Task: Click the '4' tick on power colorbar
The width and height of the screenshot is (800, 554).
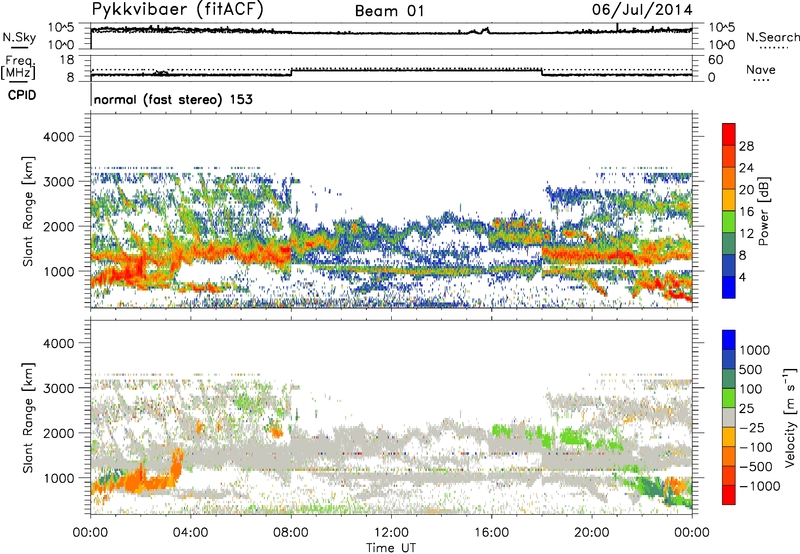Action: coord(742,277)
